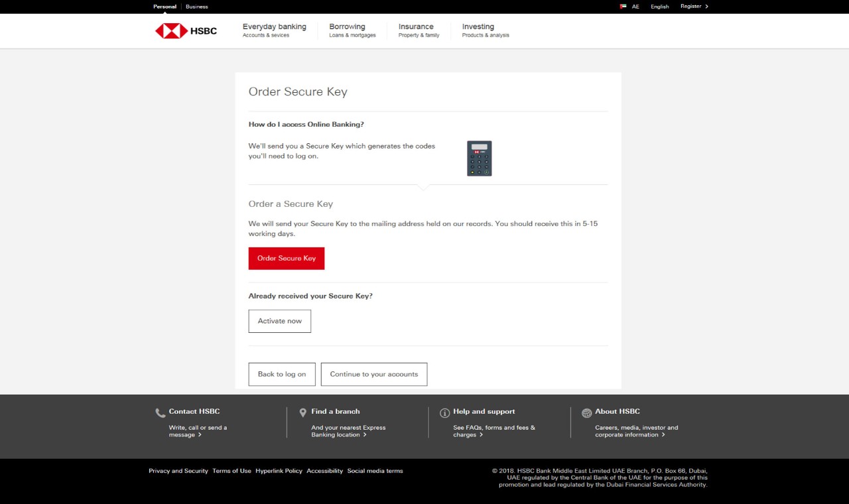Open the Terms of Use link
Image resolution: width=849 pixels, height=504 pixels.
(x=232, y=471)
